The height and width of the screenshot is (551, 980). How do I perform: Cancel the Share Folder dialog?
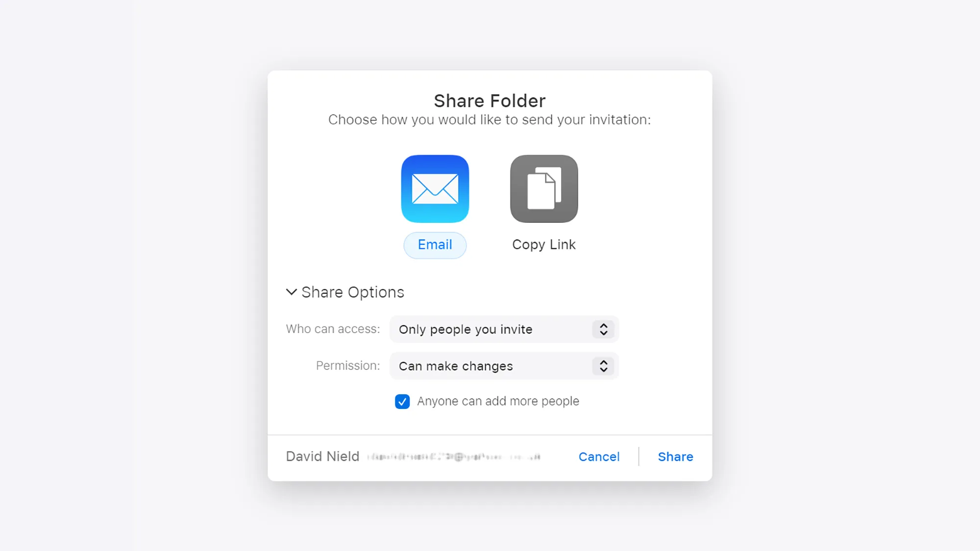[x=599, y=456]
